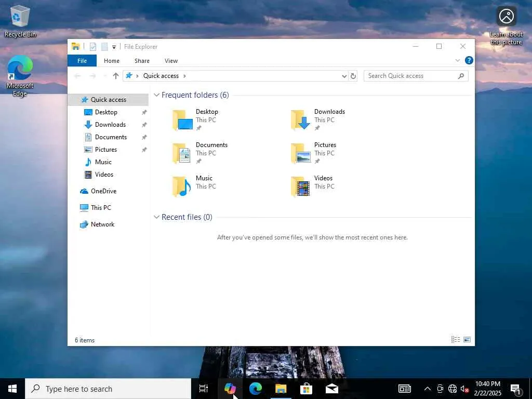Select Music in the navigation pane
The image size is (532, 399).
click(103, 162)
